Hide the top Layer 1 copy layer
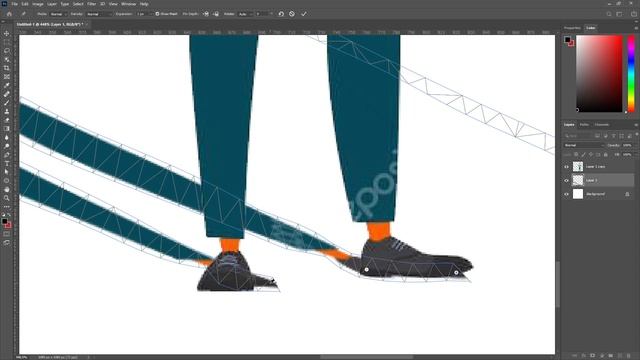The width and height of the screenshot is (640, 360). click(567, 167)
